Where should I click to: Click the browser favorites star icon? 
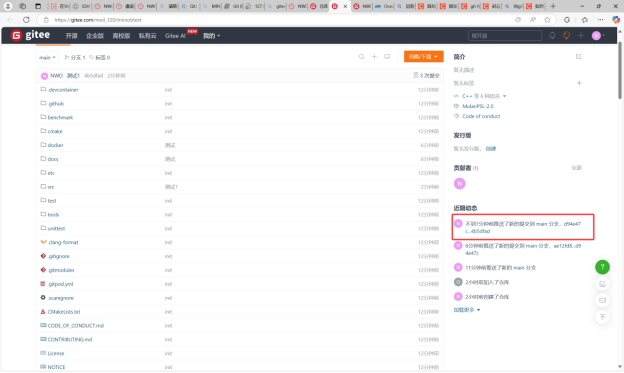[x=547, y=20]
